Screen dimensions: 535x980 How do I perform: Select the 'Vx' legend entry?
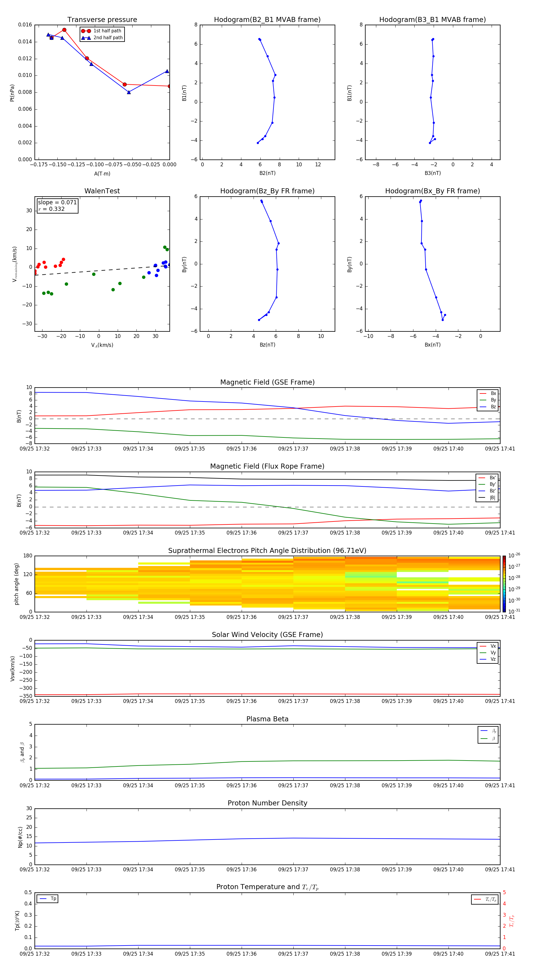pyautogui.click(x=488, y=646)
